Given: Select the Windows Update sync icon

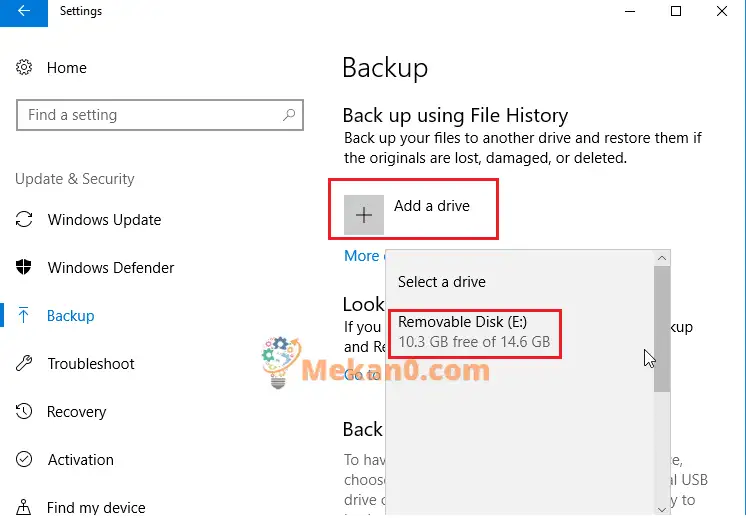Looking at the screenshot, I should click(24, 219).
